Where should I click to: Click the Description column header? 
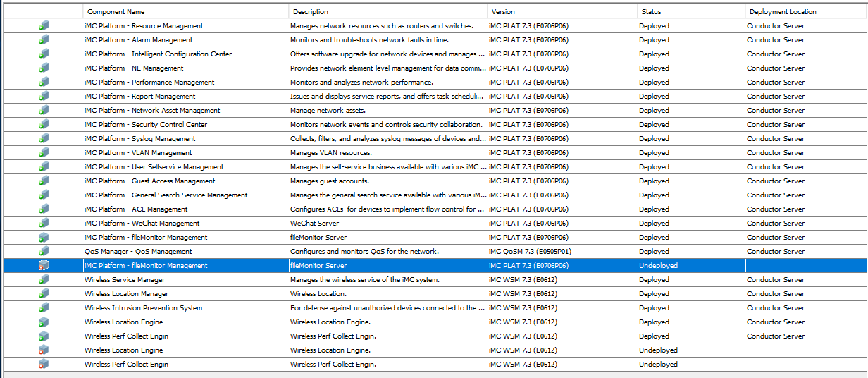[387, 12]
